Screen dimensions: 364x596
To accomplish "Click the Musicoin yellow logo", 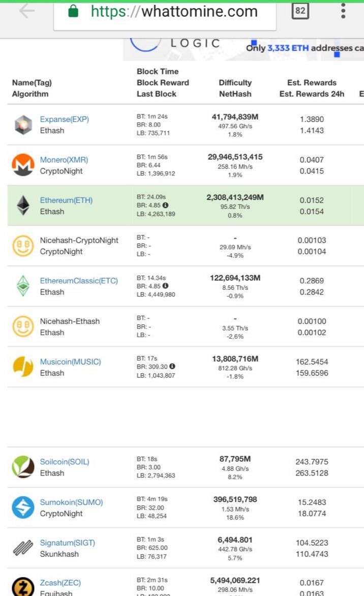I will coord(23,367).
